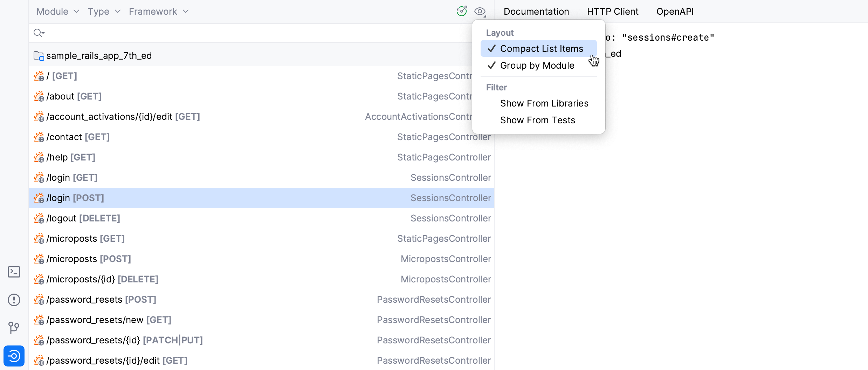Click the Rails route icon beside /login GET
The width and height of the screenshot is (868, 370).
coord(39,177)
